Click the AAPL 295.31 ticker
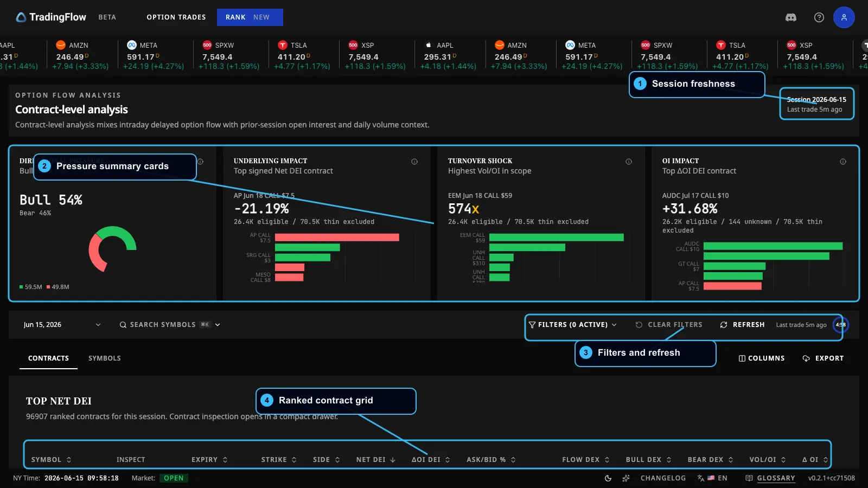Image resolution: width=868 pixels, height=488 pixels. click(x=449, y=55)
